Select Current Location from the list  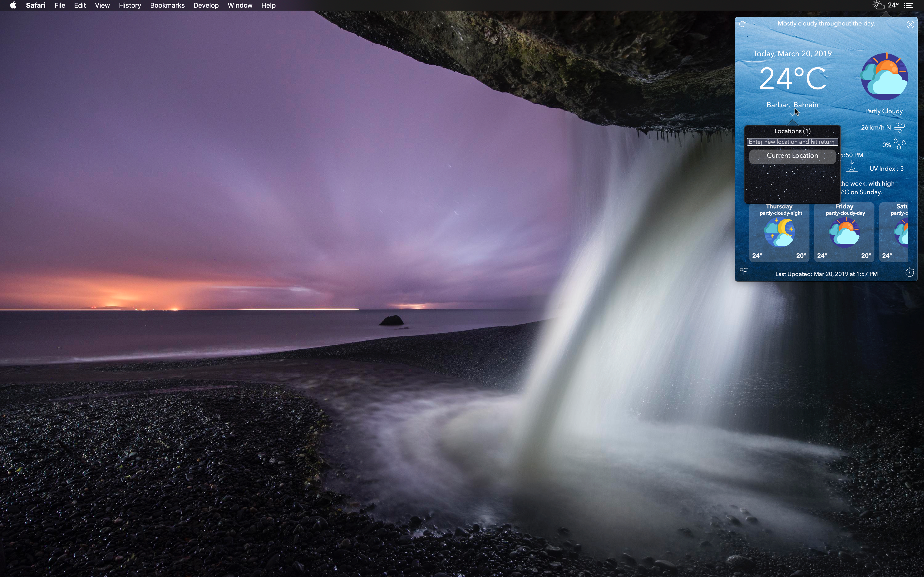pos(792,156)
